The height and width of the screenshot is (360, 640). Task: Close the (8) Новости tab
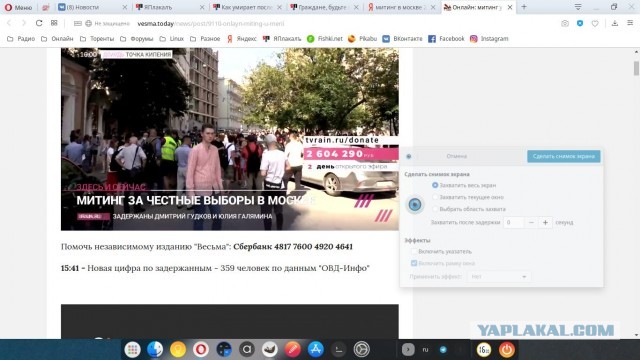tap(124, 7)
